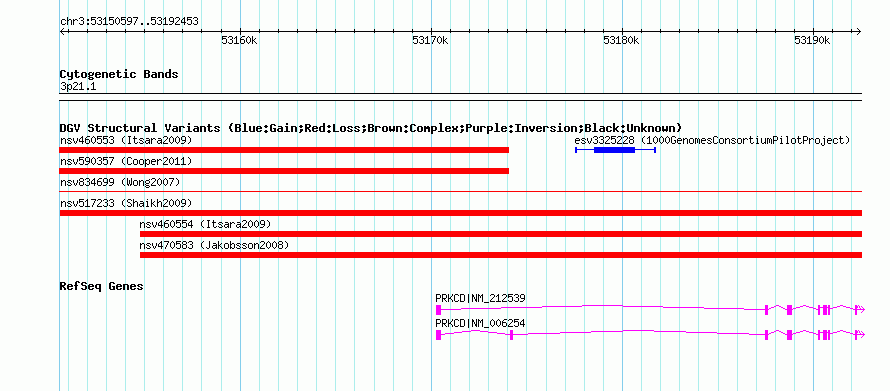
Task: Open the nsv460554 (Itsara2009) label
Action: pyautogui.click(x=205, y=224)
